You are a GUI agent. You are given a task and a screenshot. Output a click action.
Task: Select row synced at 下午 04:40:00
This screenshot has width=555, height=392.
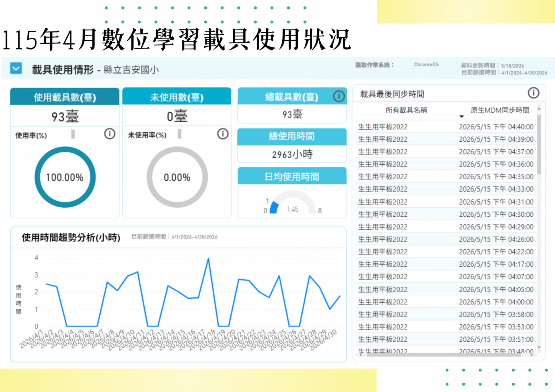[x=446, y=127]
